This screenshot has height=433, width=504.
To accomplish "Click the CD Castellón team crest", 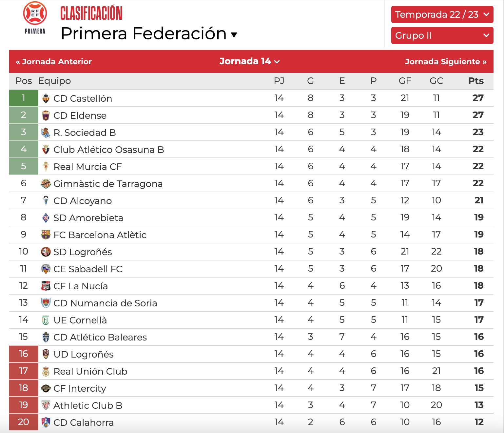I will click(x=46, y=98).
